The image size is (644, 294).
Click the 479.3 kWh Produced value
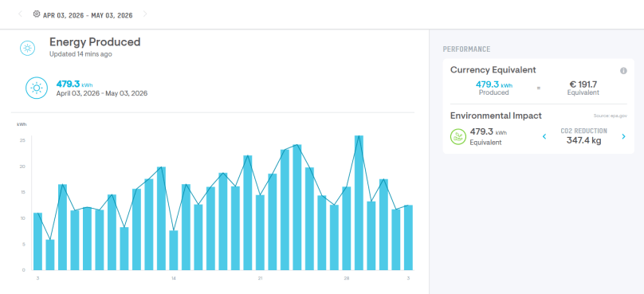[494, 84]
